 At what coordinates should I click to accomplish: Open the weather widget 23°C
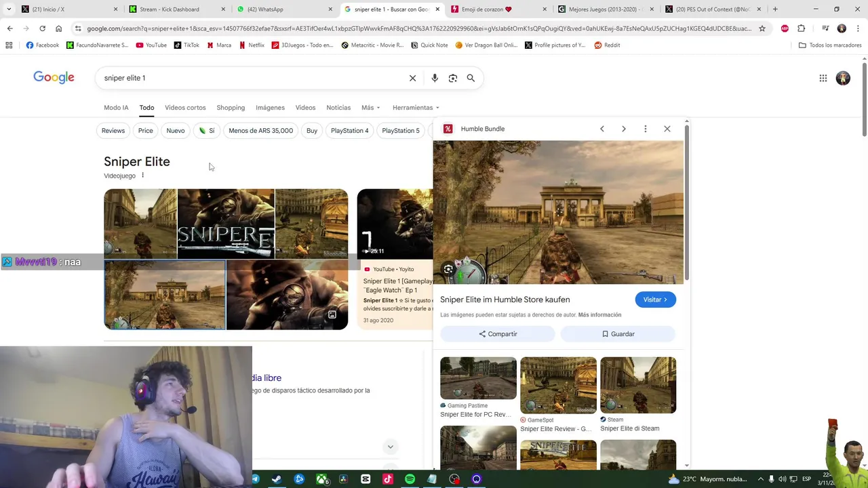(709, 479)
